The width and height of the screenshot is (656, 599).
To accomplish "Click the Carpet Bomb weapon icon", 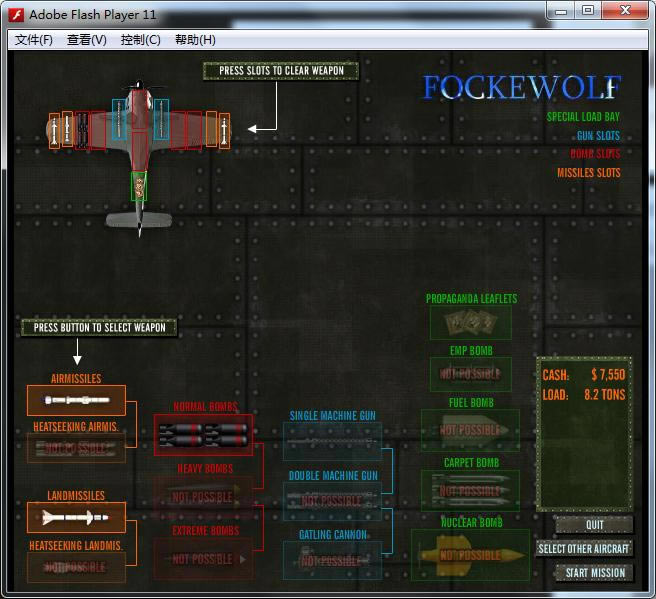I will [470, 490].
